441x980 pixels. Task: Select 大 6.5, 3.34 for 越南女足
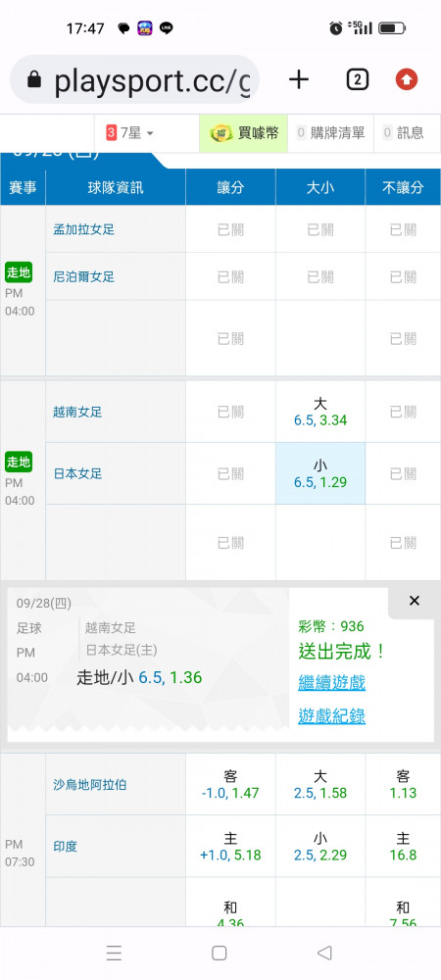coord(320,412)
